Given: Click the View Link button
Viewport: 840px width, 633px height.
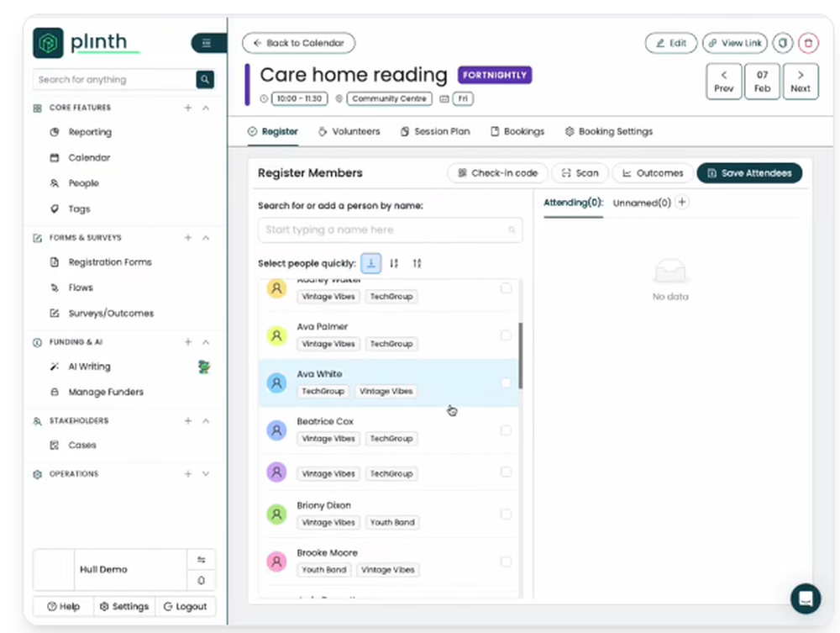Looking at the screenshot, I should [x=734, y=43].
